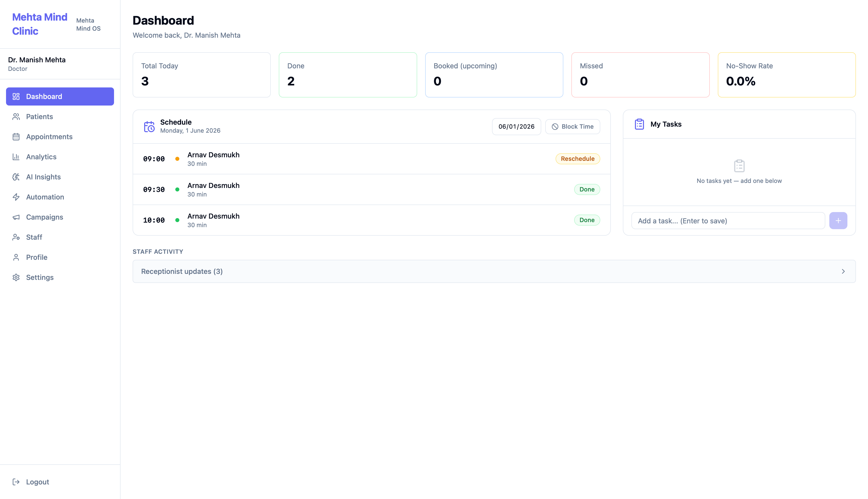The width and height of the screenshot is (868, 499).
Task: Click the 09:00 time label
Action: pos(154,159)
